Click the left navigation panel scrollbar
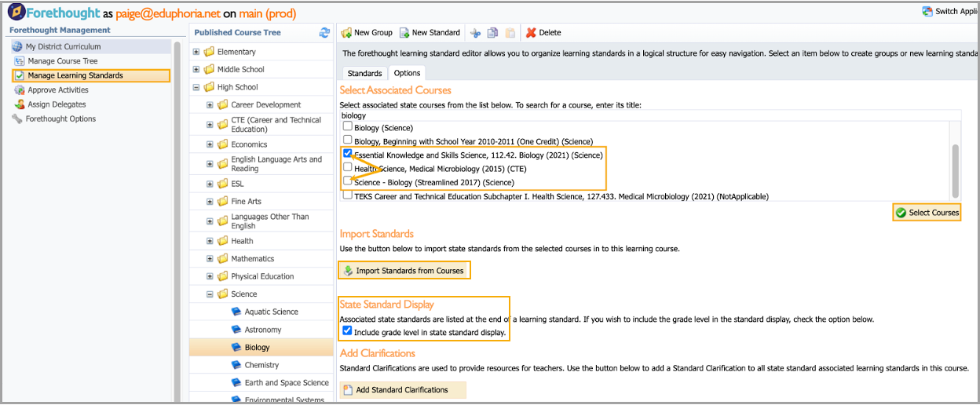980x405 pixels. [177, 221]
